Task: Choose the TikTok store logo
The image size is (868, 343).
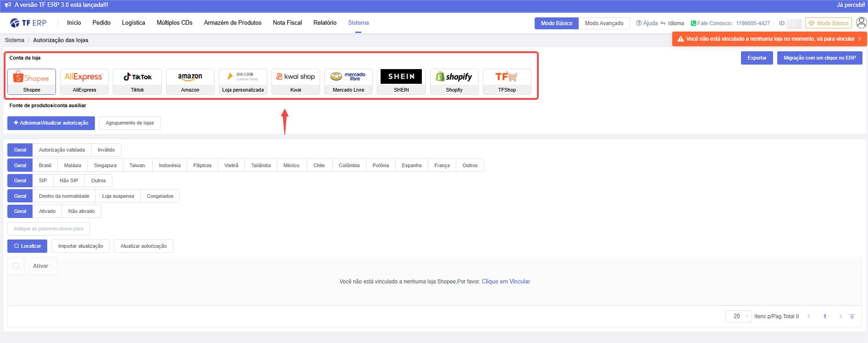Action: pyautogui.click(x=137, y=77)
